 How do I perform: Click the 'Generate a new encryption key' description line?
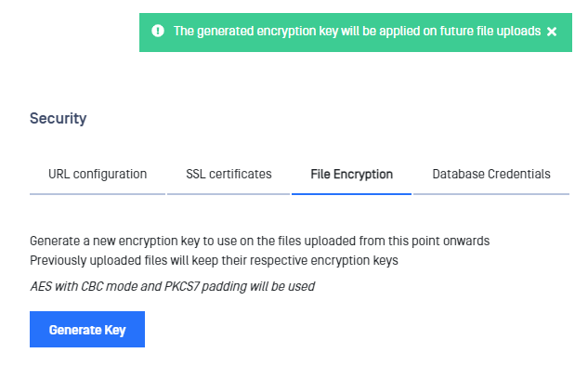259,241
